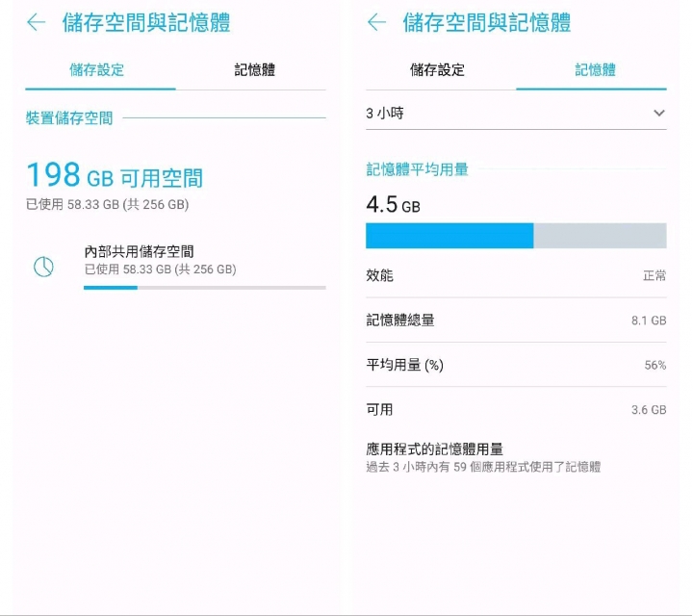Expand the 3 小時 dropdown chevron
693x616 pixels.
pyautogui.click(x=659, y=114)
